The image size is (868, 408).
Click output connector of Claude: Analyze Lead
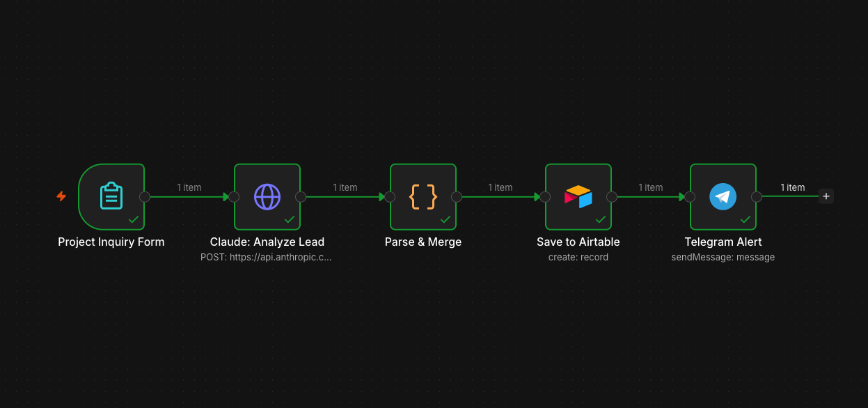click(x=301, y=197)
